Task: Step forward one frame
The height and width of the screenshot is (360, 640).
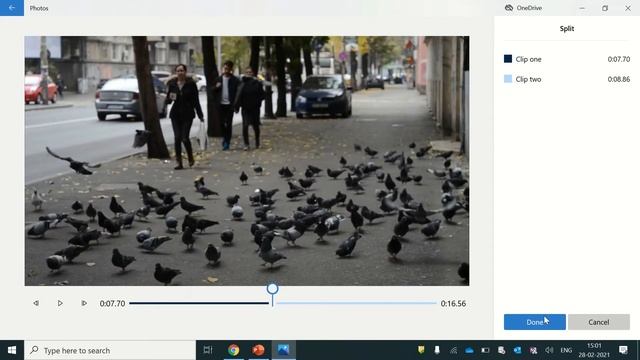Action: tap(84, 303)
